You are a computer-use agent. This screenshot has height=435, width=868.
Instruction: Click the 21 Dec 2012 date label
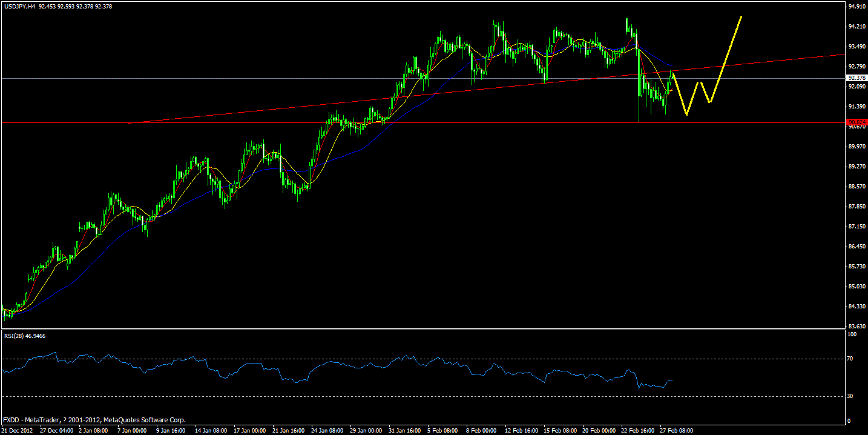coord(18,431)
